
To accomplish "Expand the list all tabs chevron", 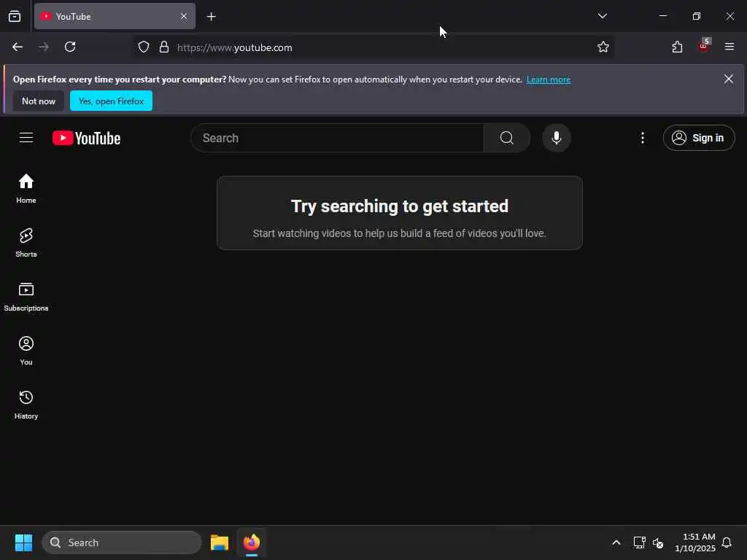I will pyautogui.click(x=602, y=16).
